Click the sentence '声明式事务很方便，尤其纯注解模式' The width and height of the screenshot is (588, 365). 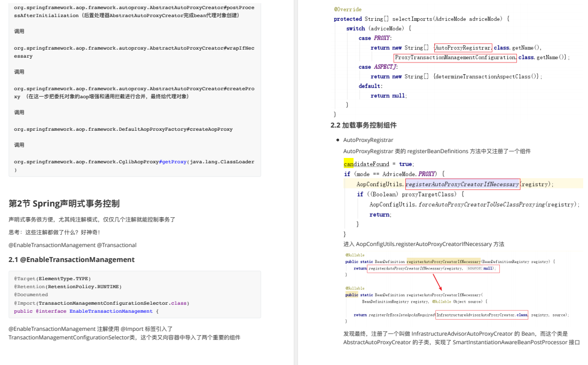[x=92, y=220]
